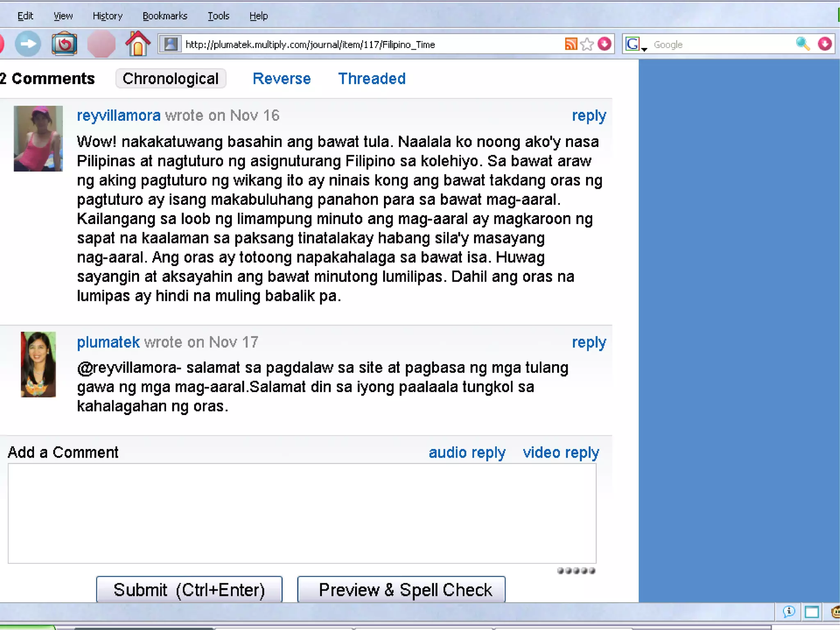Click the magnifier search icon in Google box
This screenshot has height=630, width=840.
[802, 44]
